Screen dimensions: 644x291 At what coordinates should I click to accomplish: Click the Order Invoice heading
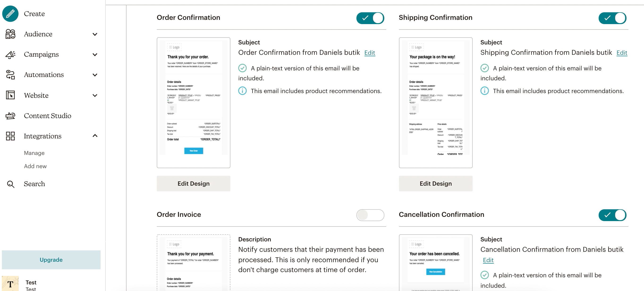tap(178, 214)
